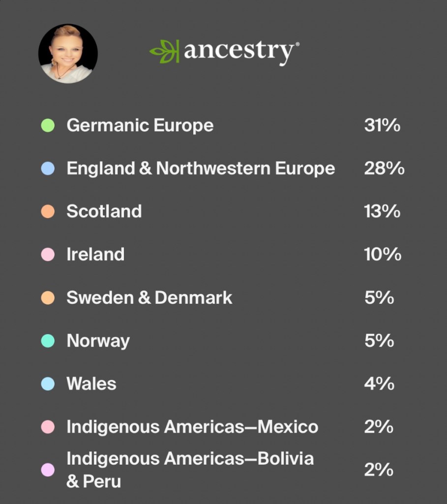The image size is (447, 504).
Task: Click the Wales region label
Action: pyautogui.click(x=91, y=384)
